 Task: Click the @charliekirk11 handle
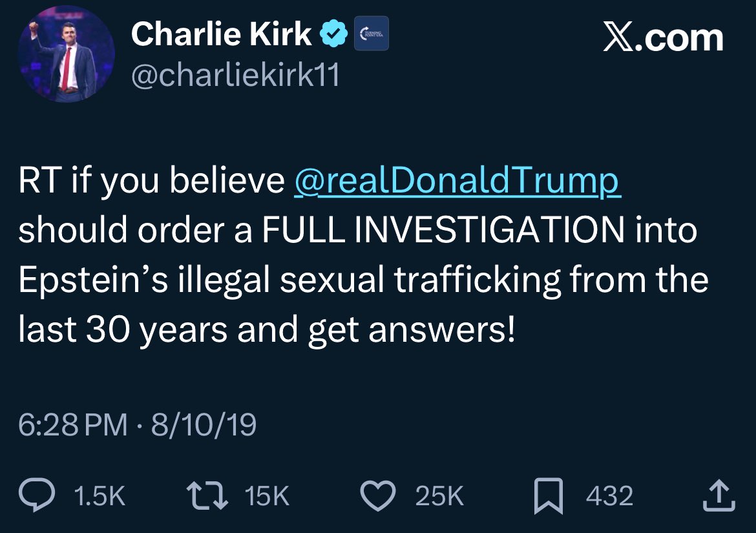[235, 76]
